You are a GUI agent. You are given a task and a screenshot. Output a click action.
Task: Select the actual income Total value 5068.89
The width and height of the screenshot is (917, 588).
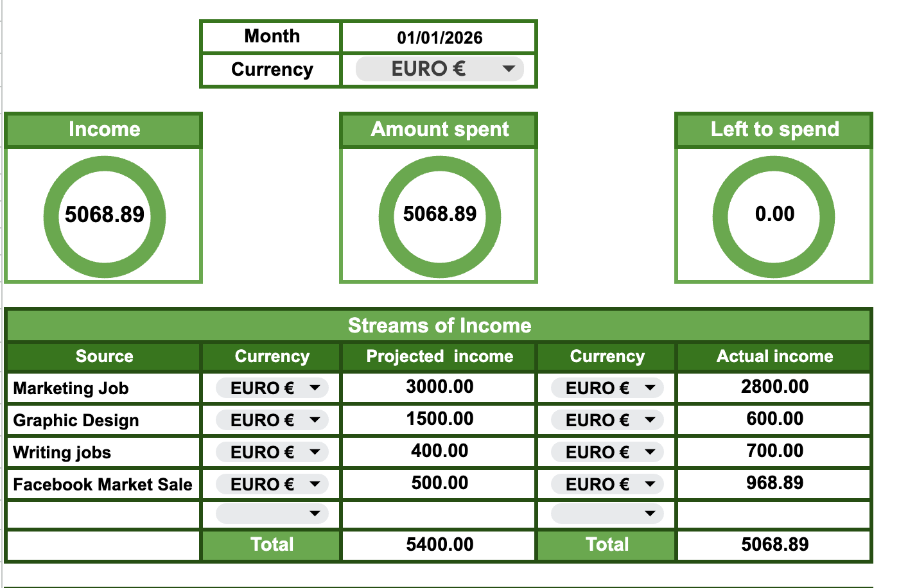[773, 544]
